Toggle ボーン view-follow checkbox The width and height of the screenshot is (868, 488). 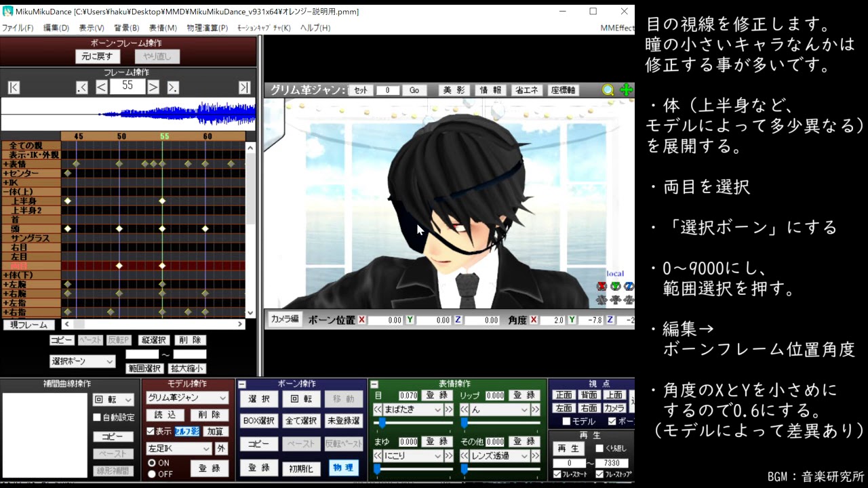pyautogui.click(x=612, y=421)
